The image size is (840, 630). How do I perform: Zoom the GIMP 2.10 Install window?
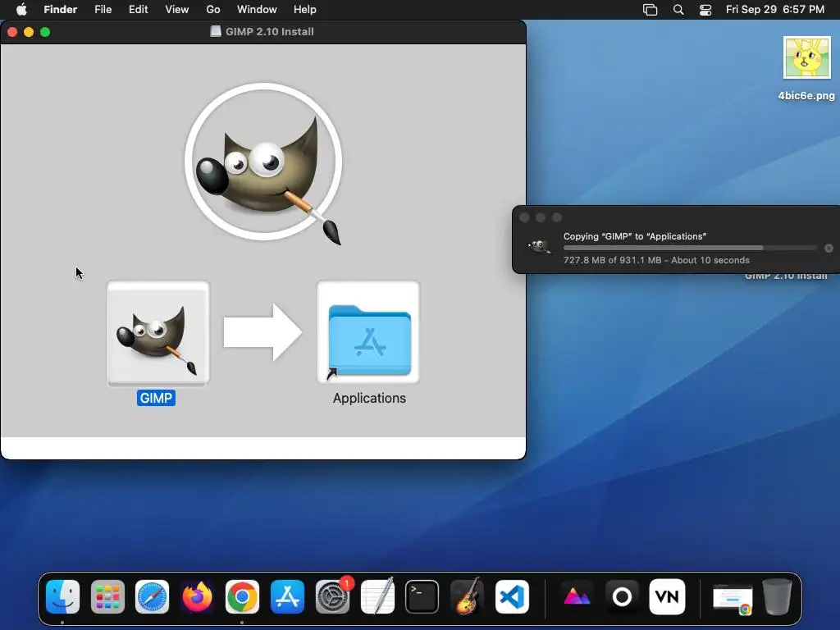pos(46,32)
